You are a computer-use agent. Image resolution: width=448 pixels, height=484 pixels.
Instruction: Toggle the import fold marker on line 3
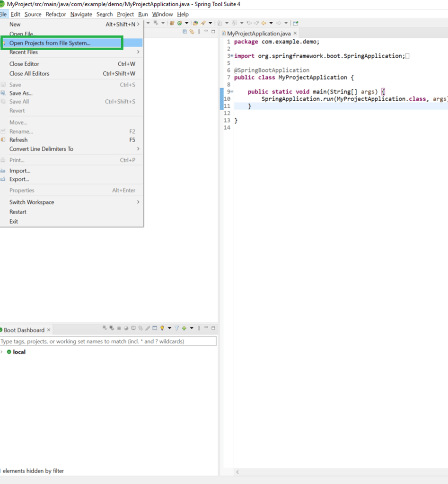[x=232, y=56]
